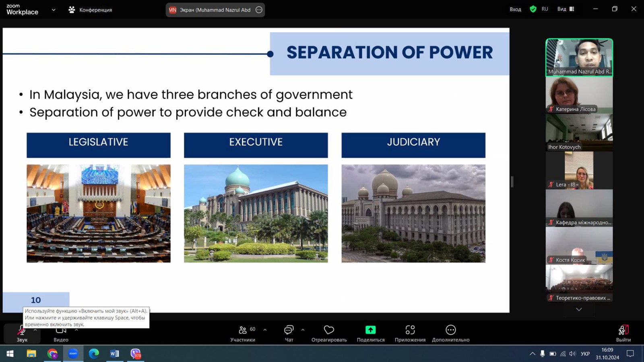Select Ihor Kotovych video thumbnail
The width and height of the screenshot is (644, 362).
coord(579,133)
